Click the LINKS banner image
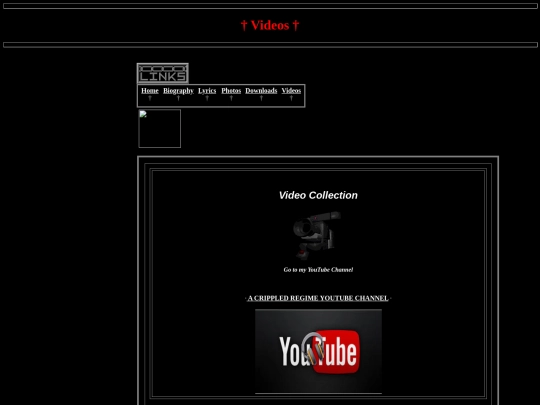The width and height of the screenshot is (540, 405). 163,73
